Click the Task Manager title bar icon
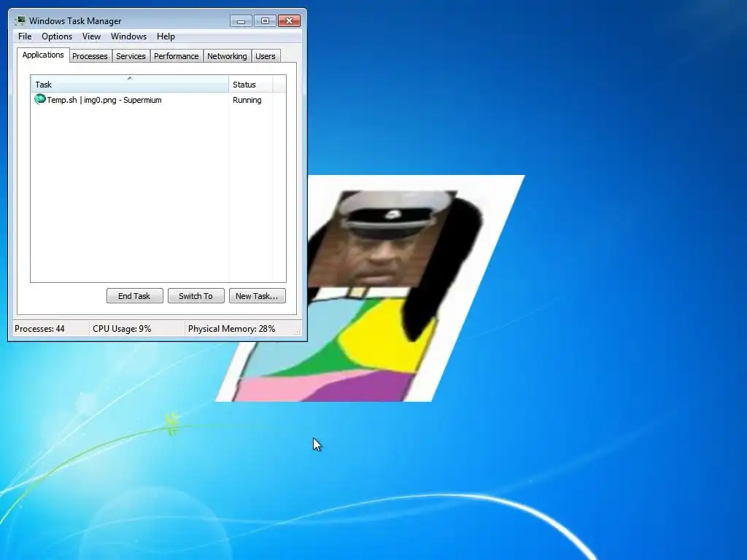The width and height of the screenshot is (747, 560). click(x=20, y=20)
